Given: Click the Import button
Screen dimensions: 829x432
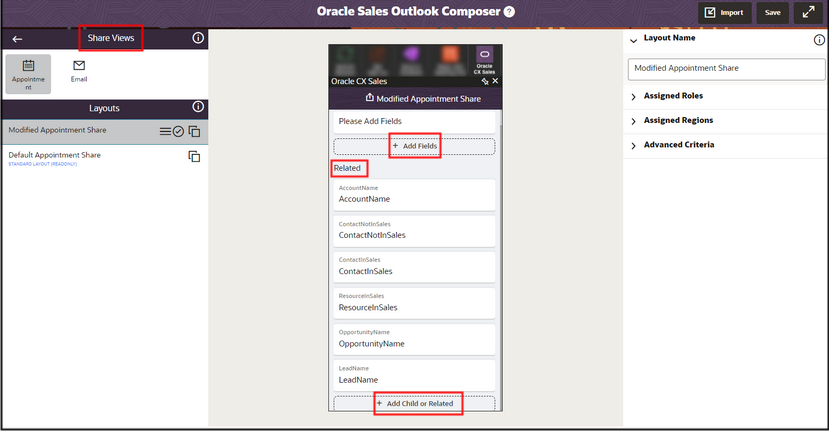Looking at the screenshot, I should click(724, 13).
